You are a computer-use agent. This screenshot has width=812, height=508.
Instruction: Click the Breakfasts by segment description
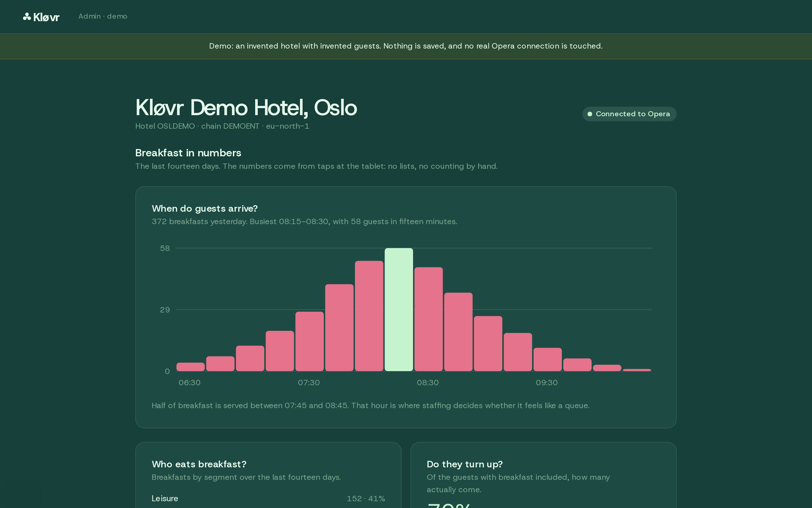(246, 478)
